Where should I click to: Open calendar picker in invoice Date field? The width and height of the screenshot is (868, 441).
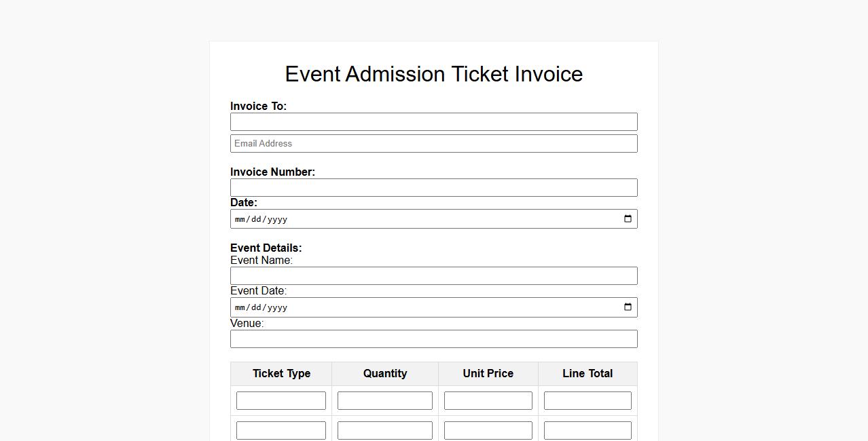pos(628,218)
